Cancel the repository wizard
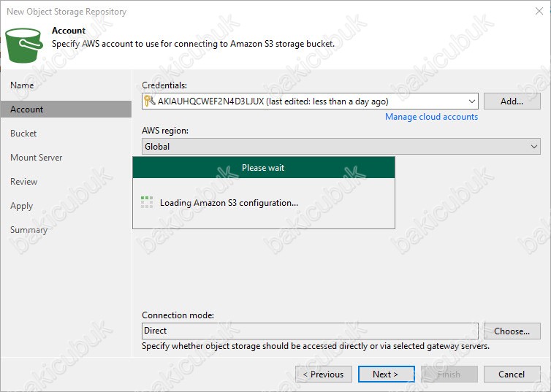This screenshot has height=392, width=551. pos(512,374)
